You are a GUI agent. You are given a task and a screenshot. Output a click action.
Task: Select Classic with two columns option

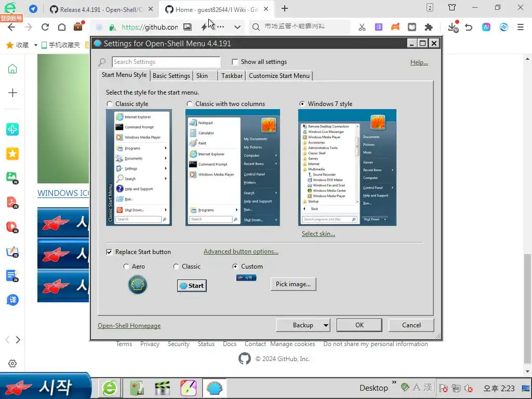tap(190, 104)
